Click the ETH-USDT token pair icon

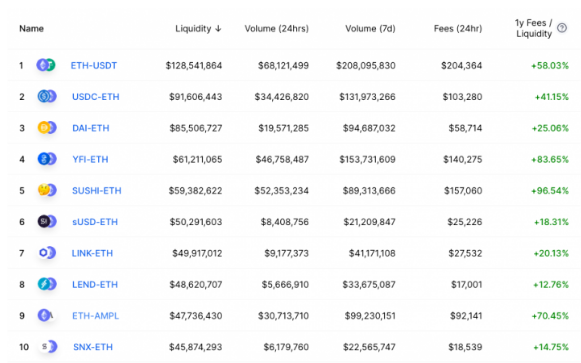(x=46, y=65)
